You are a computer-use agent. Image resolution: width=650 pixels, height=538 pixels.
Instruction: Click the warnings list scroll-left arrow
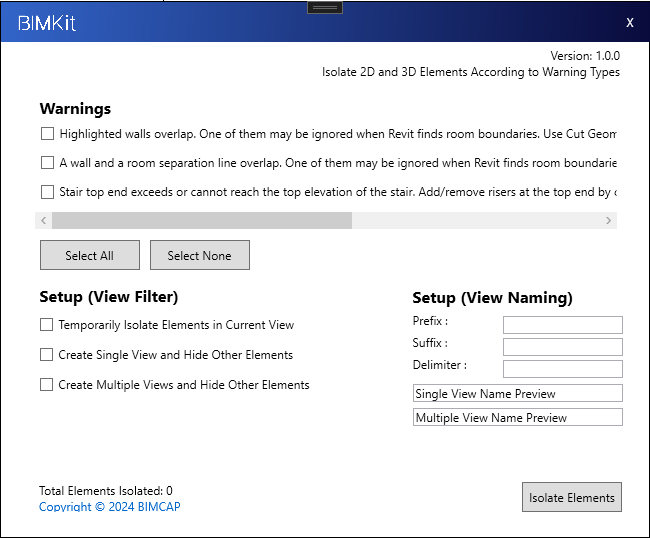click(x=44, y=221)
